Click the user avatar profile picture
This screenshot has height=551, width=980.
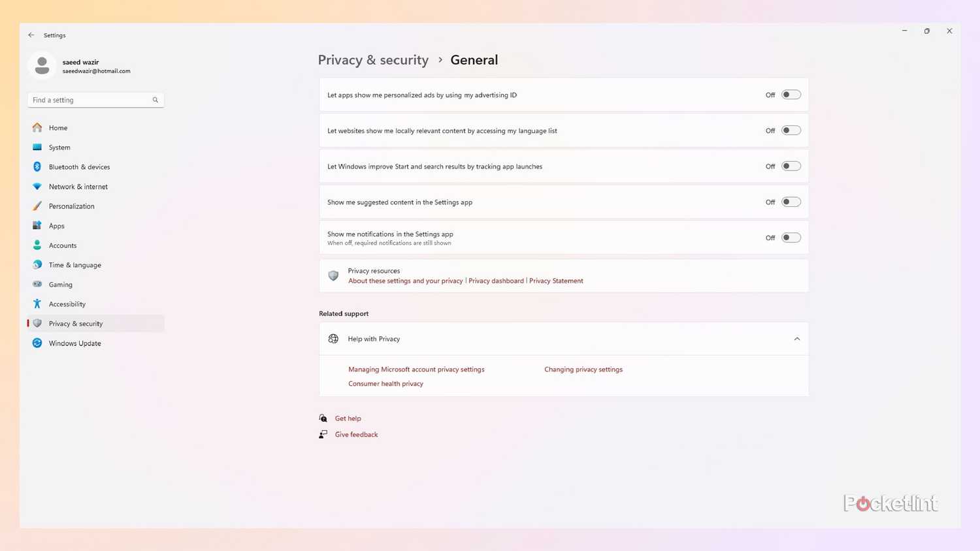tap(42, 65)
